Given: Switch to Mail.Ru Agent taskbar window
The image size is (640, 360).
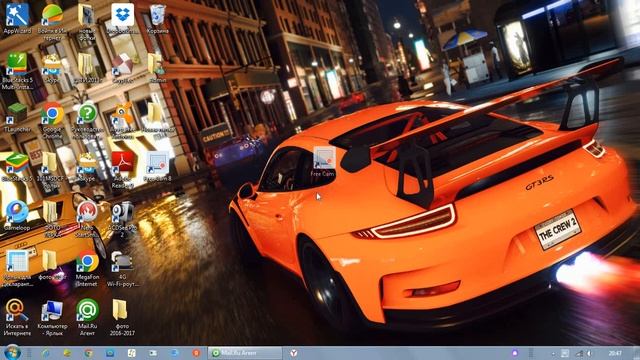Looking at the screenshot, I should pyautogui.click(x=245, y=353).
